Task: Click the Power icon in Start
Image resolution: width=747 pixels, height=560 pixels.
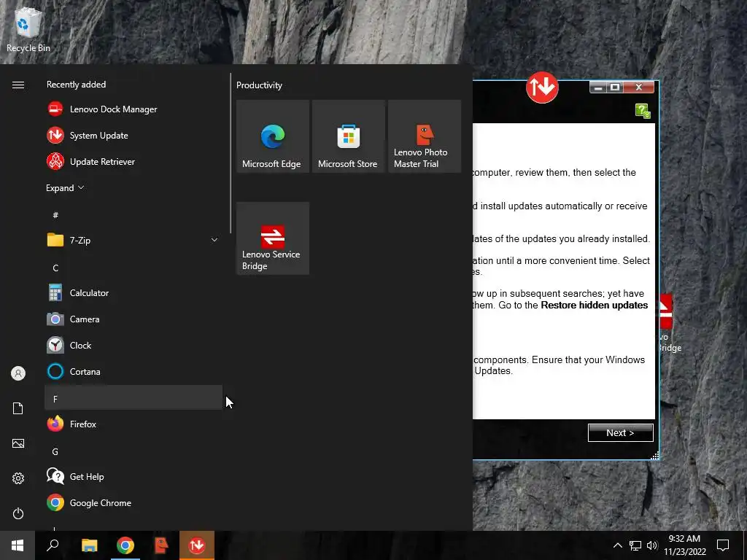Action: click(18, 513)
